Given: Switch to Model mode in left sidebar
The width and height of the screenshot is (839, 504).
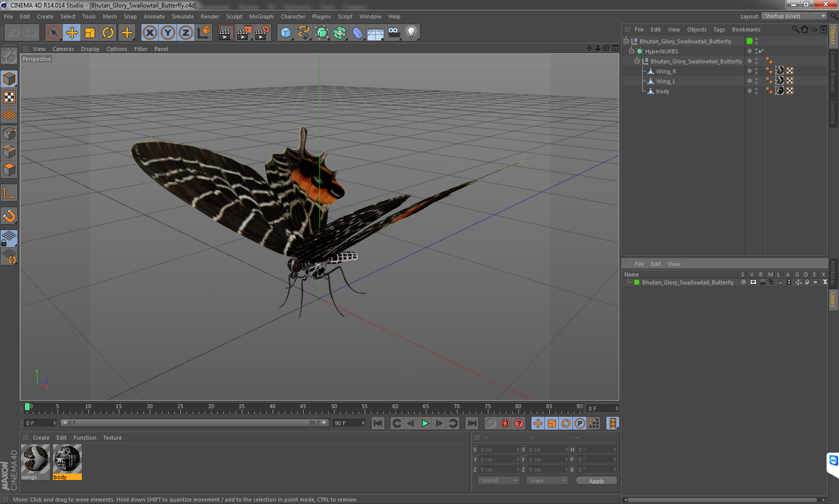Looking at the screenshot, I should [x=9, y=79].
